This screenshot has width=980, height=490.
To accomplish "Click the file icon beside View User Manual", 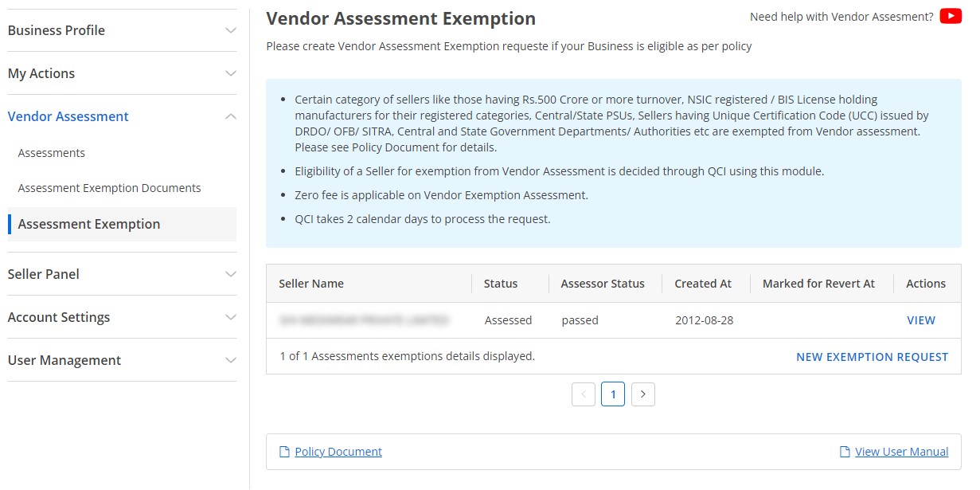I will [842, 452].
